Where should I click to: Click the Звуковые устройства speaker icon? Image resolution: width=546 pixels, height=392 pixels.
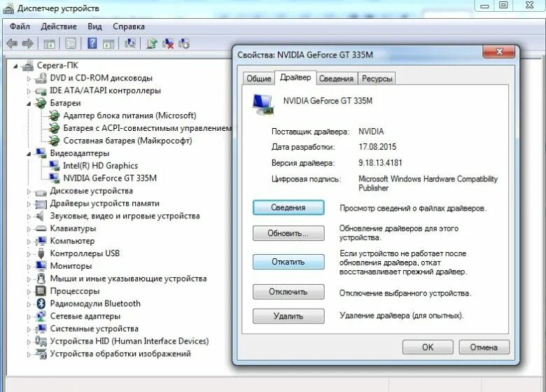coord(40,216)
